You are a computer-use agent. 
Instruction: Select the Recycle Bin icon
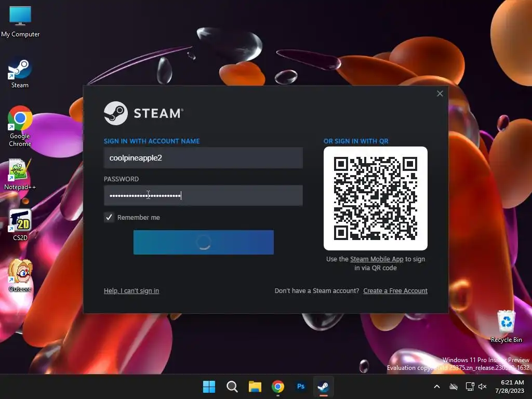point(506,326)
